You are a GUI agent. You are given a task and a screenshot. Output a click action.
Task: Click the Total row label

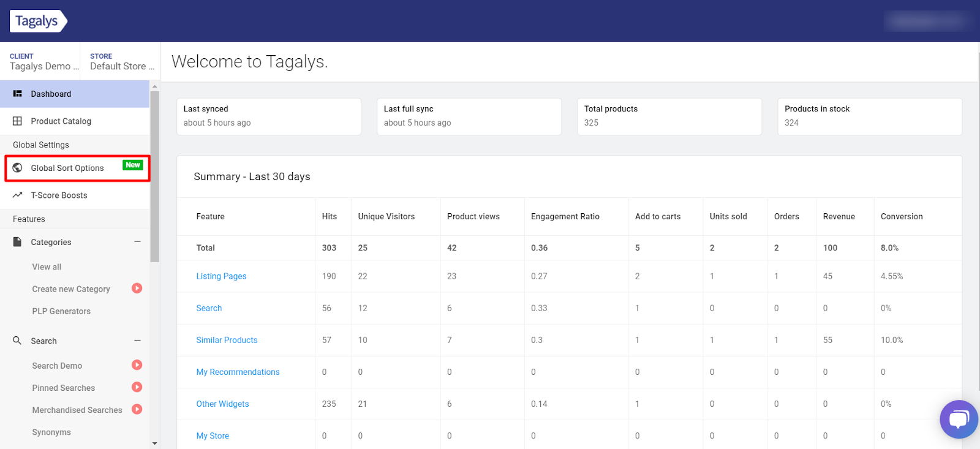206,247
